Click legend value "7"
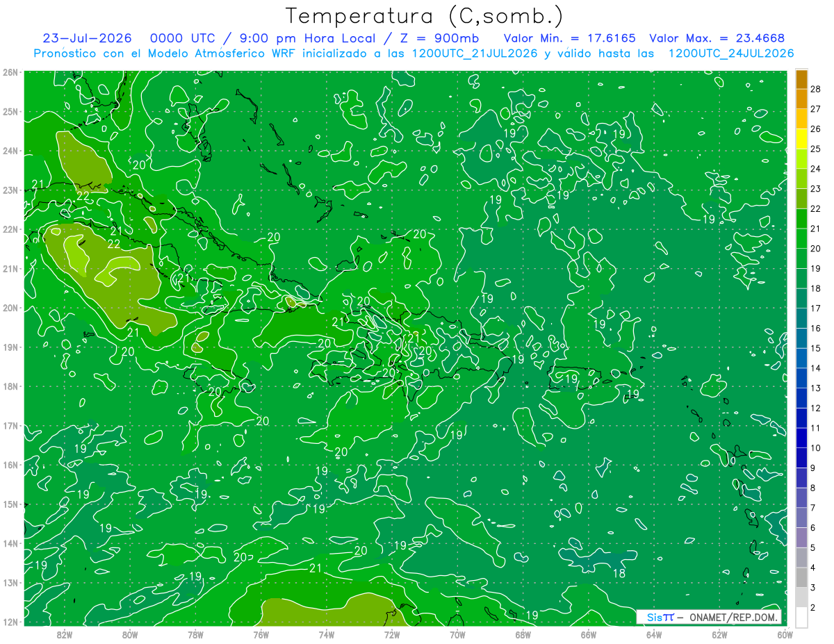Viewport: 834px width, 644px height. point(813,508)
